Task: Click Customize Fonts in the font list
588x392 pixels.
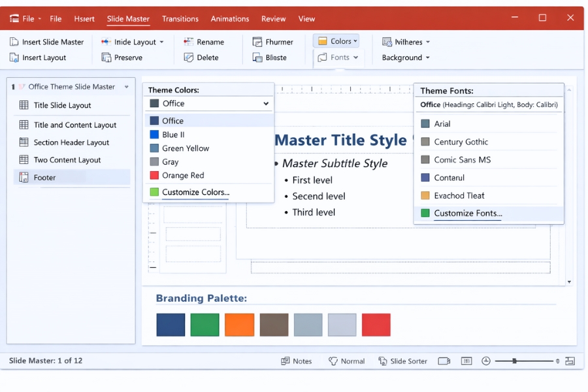Action: [467, 213]
